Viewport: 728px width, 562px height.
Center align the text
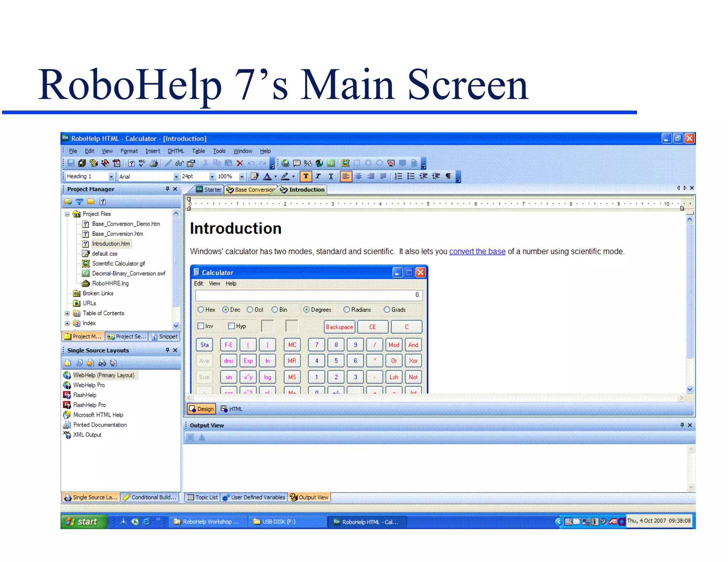358,176
